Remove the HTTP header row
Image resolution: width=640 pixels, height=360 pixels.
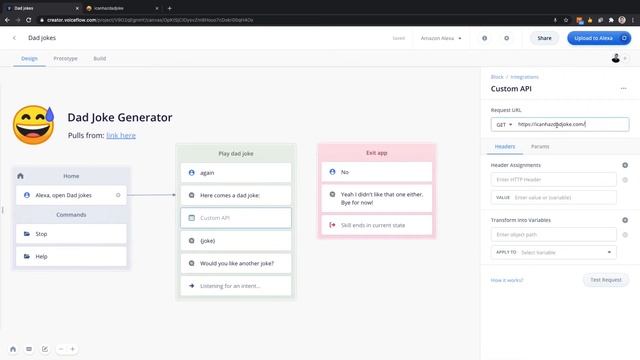[625, 180]
